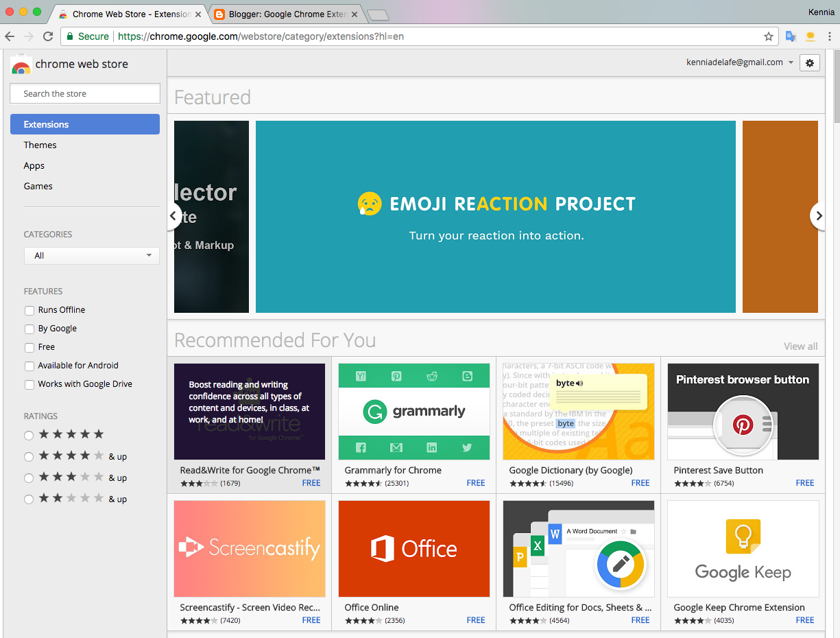
Task: Open Grammarly for Chrome title link
Action: [393, 471]
